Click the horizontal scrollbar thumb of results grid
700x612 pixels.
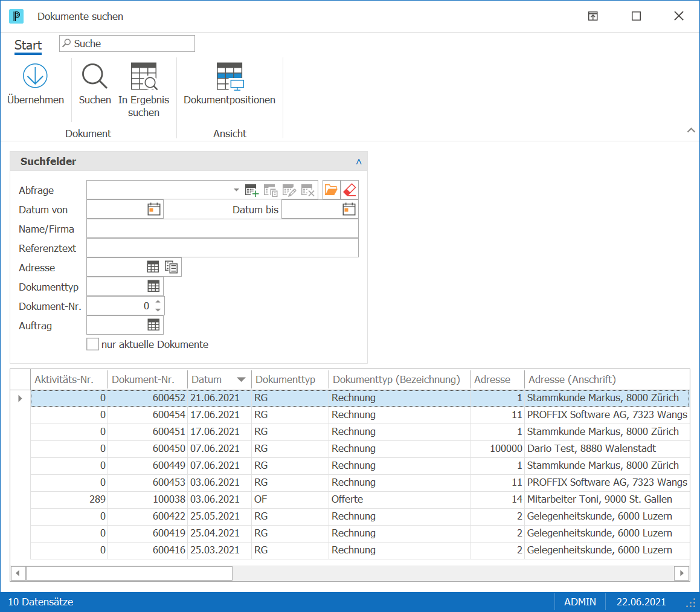tap(129, 573)
